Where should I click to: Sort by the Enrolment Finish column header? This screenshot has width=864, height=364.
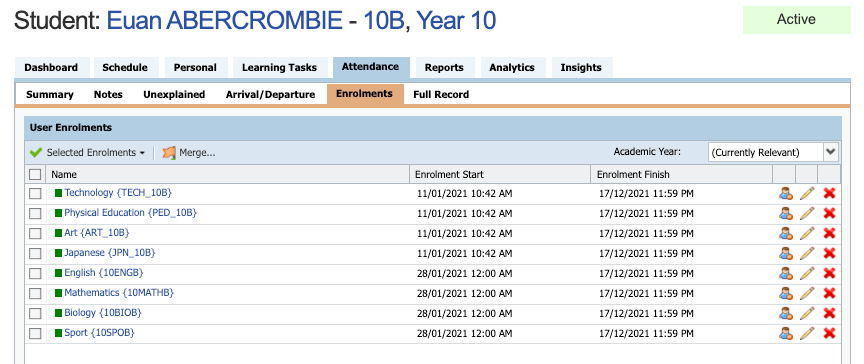pos(682,175)
